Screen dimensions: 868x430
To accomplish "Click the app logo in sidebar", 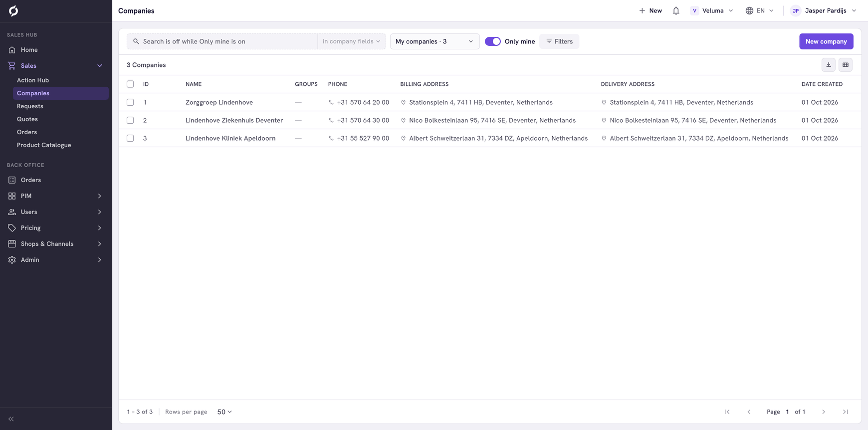I will [13, 10].
